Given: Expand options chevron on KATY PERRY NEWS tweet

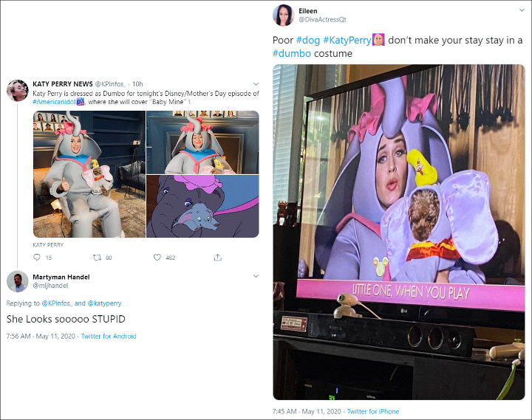Looking at the screenshot, I should [256, 84].
